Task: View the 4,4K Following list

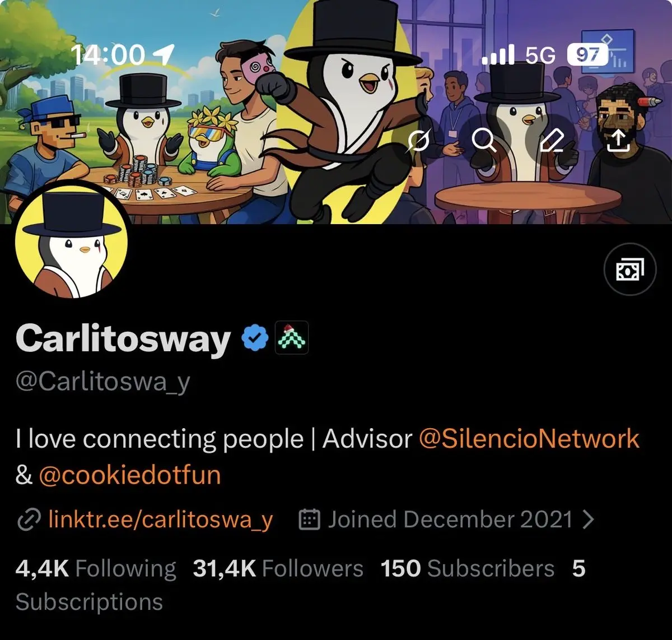Action: click(x=96, y=568)
